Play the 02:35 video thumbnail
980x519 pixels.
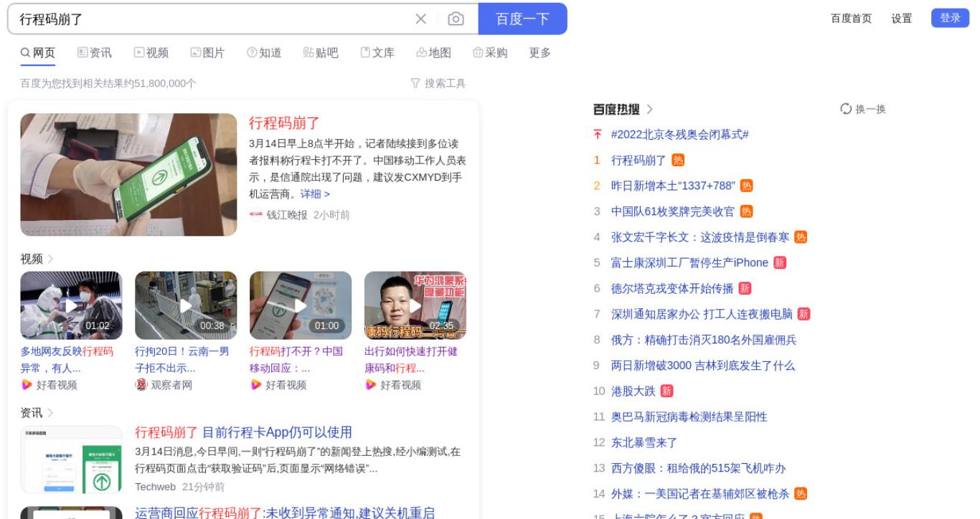tap(415, 305)
